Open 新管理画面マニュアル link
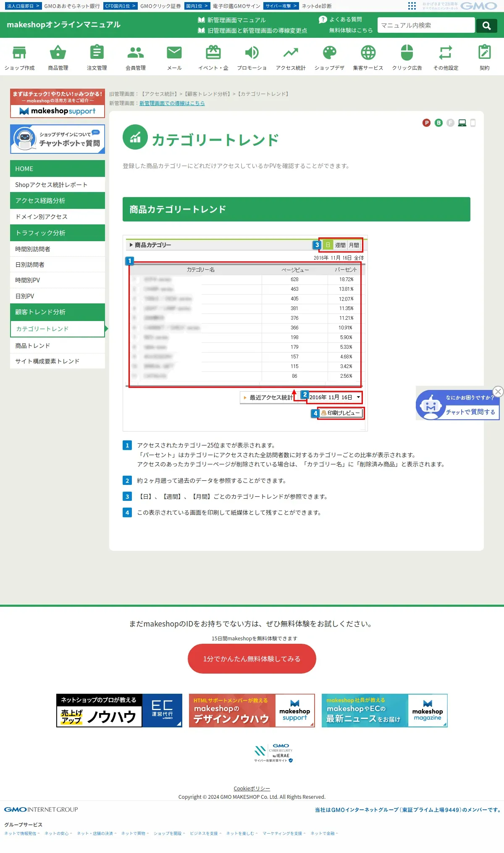Viewport: 504px width, 853px height. (232, 20)
